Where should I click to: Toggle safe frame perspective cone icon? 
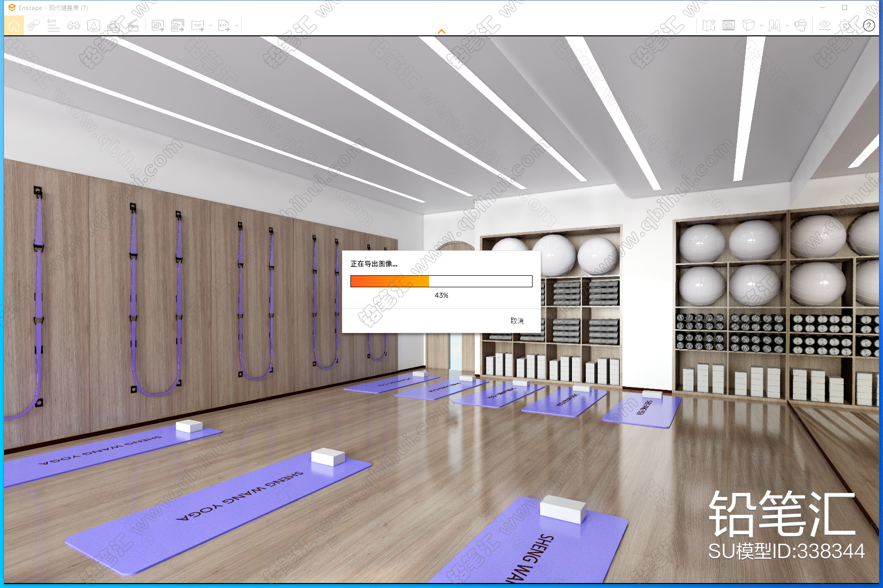pos(94,25)
